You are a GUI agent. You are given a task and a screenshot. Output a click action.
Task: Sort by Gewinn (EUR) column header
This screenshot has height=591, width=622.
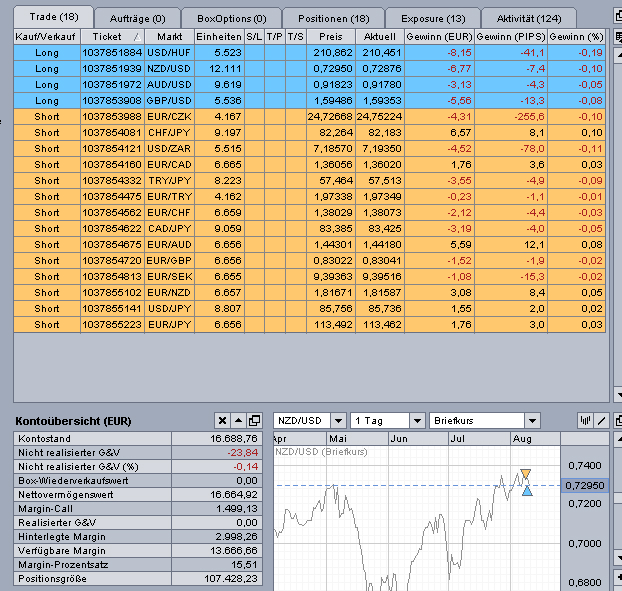tap(439, 36)
